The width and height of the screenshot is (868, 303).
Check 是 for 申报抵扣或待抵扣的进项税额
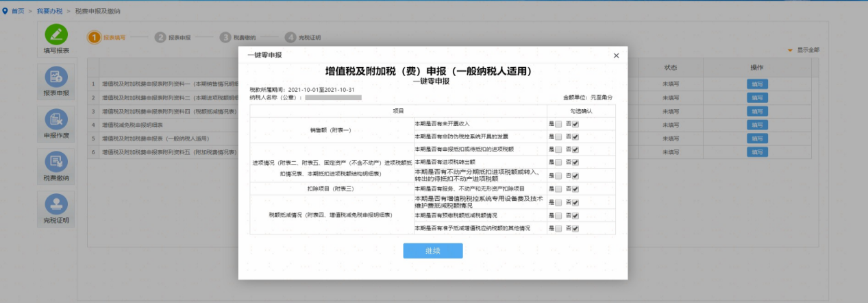coord(558,149)
